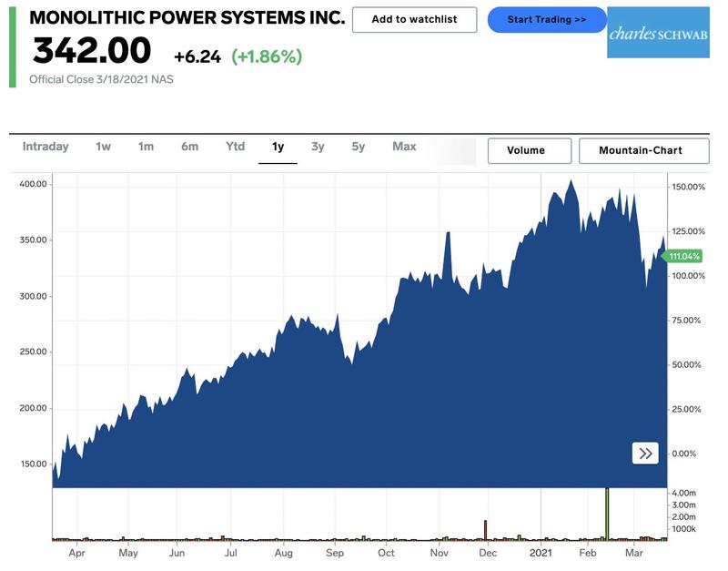The height and width of the screenshot is (571, 728).
Task: Add the stock to the watchlist
Action: point(414,19)
